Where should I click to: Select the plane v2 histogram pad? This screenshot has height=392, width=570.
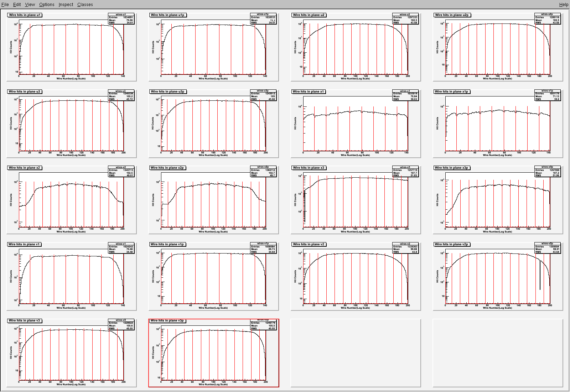(x=356, y=276)
